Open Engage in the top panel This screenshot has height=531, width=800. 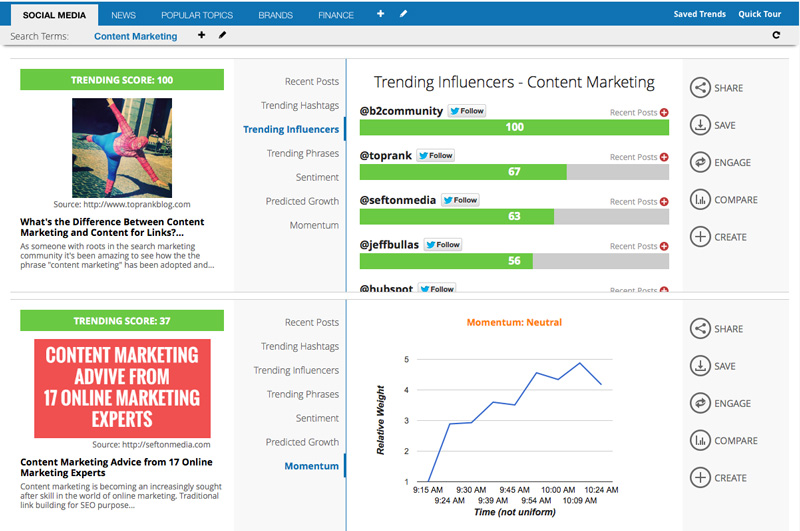tap(720, 162)
